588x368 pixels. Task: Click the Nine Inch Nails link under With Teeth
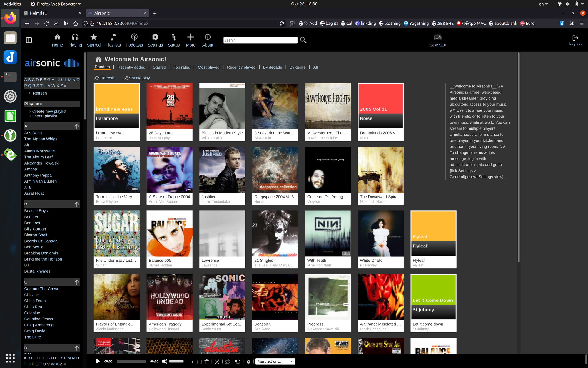click(x=319, y=265)
